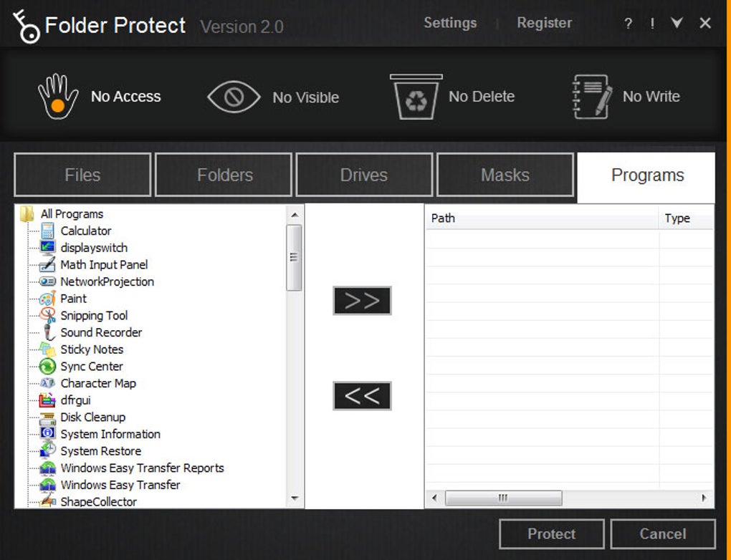
Task: Select Calculator in the program list
Action: click(86, 231)
